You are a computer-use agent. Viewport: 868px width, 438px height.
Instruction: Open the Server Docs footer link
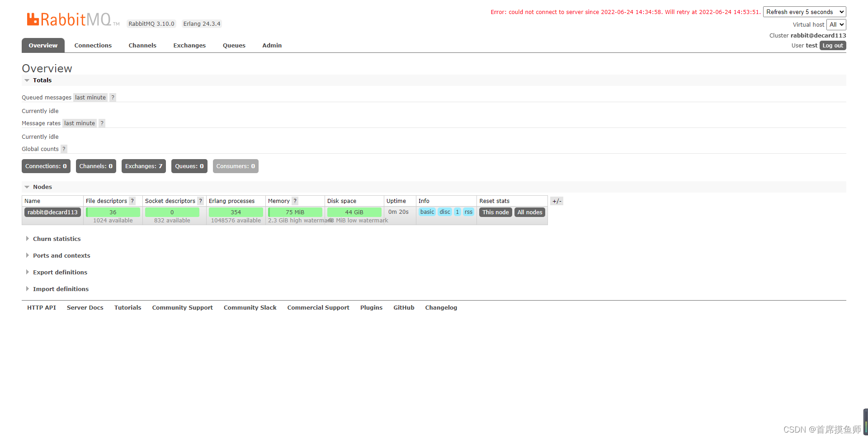85,308
